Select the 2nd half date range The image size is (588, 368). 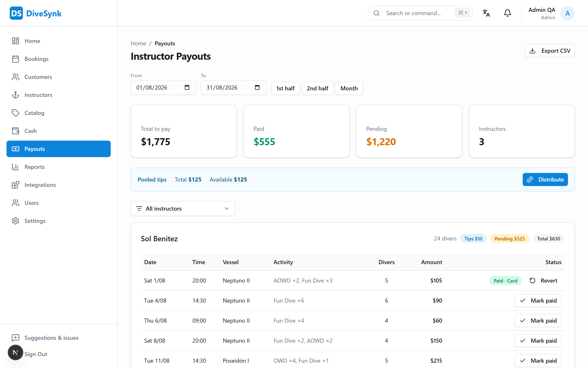click(x=317, y=88)
